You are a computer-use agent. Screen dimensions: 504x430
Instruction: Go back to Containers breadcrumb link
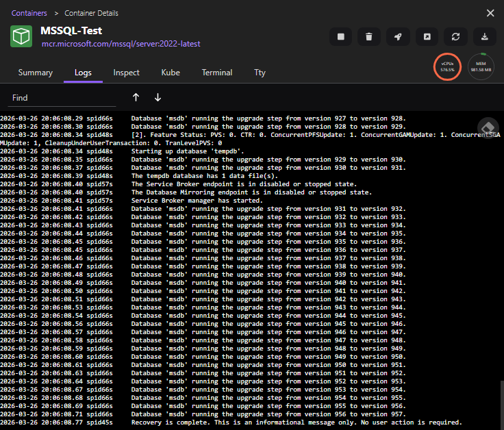tap(29, 13)
